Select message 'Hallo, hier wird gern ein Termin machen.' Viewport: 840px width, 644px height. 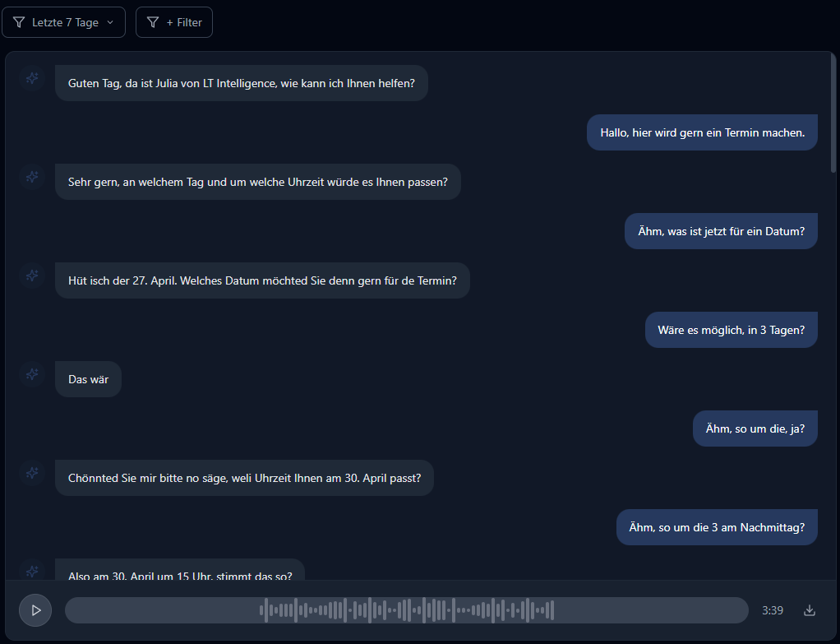[x=702, y=132]
